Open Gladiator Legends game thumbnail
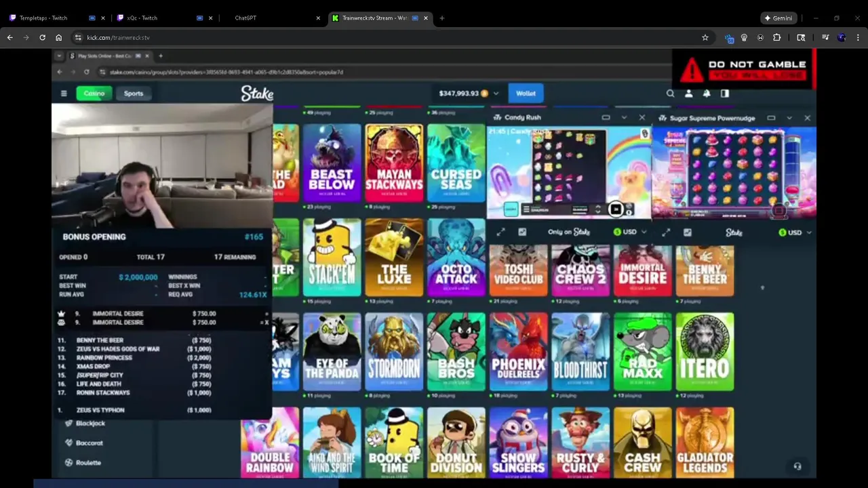The image size is (868, 488). [705, 443]
